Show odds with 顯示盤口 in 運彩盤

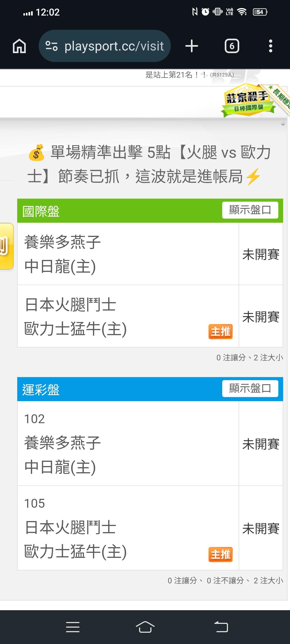tap(250, 389)
